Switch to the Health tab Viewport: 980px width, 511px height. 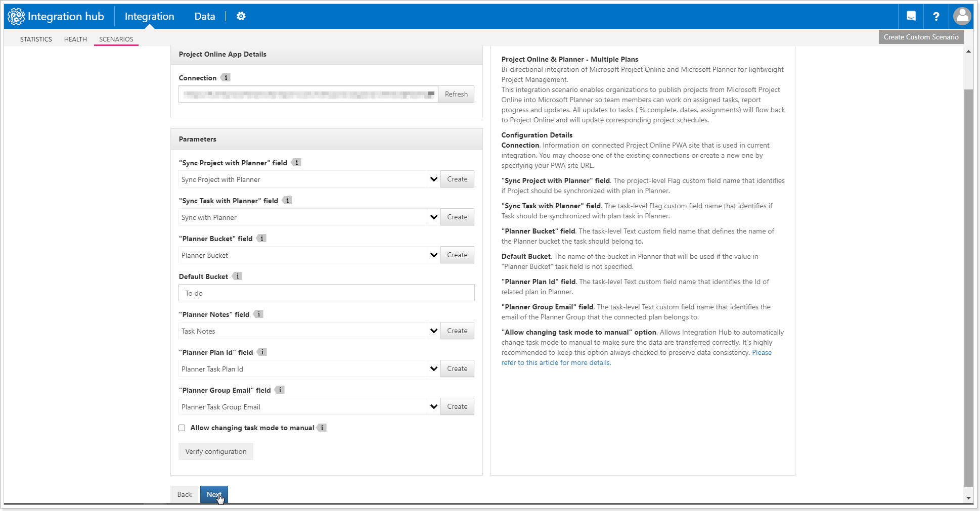tap(75, 39)
